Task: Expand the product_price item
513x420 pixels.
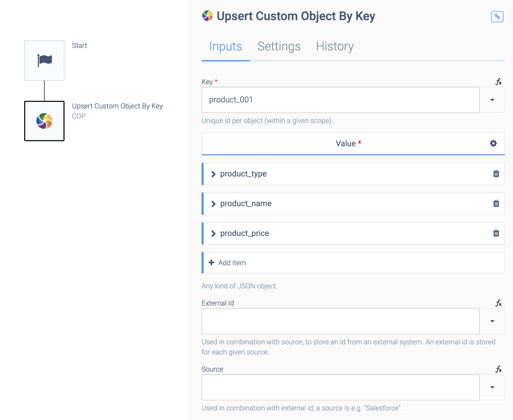Action: [213, 233]
